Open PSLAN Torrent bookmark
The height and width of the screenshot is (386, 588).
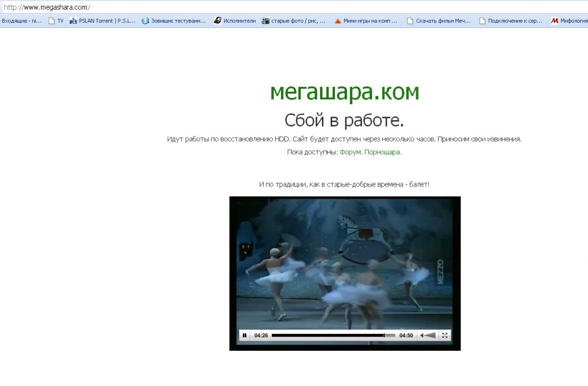[x=102, y=21]
